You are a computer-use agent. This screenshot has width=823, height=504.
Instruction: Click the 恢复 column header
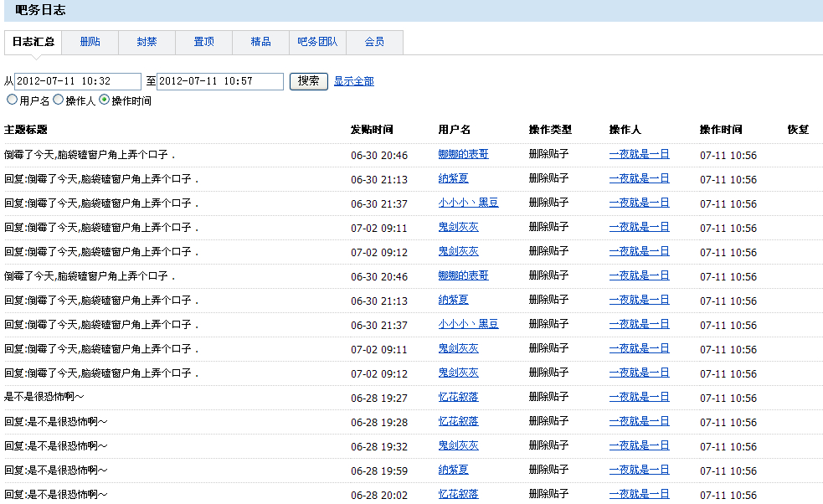pos(798,130)
